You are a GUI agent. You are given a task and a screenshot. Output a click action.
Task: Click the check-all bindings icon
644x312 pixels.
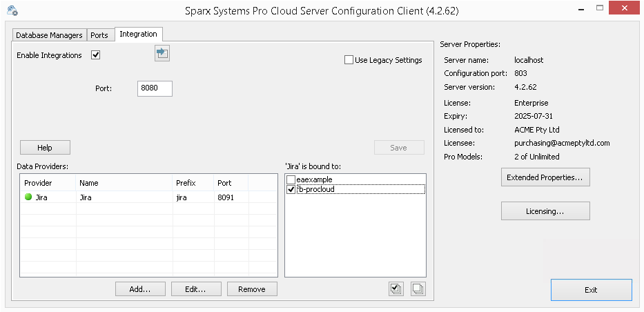tap(396, 289)
